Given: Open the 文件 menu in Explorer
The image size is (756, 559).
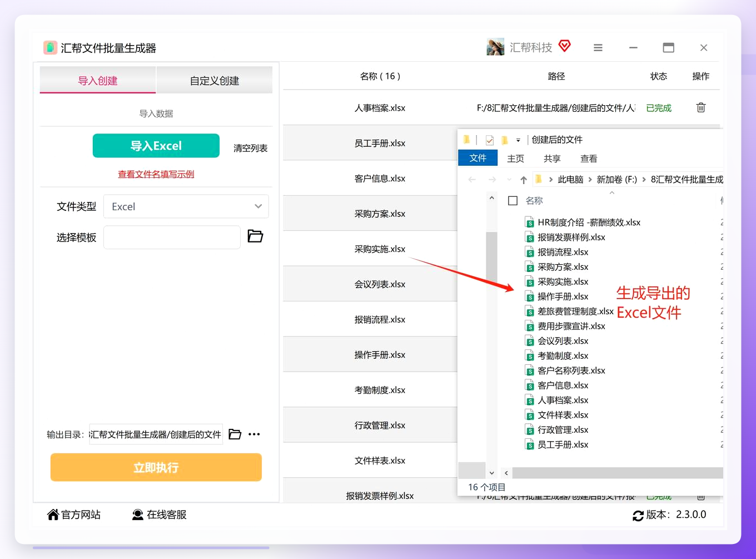Looking at the screenshot, I should coord(478,158).
